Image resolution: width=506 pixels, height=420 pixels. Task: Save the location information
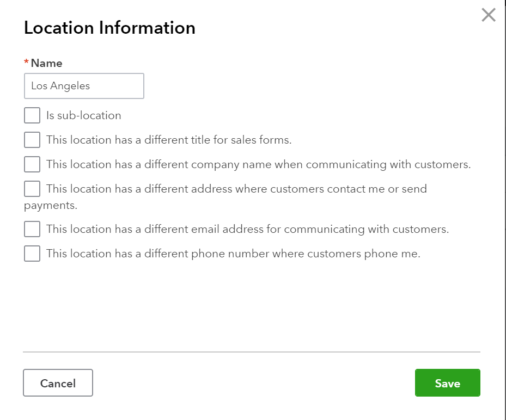coord(447,382)
